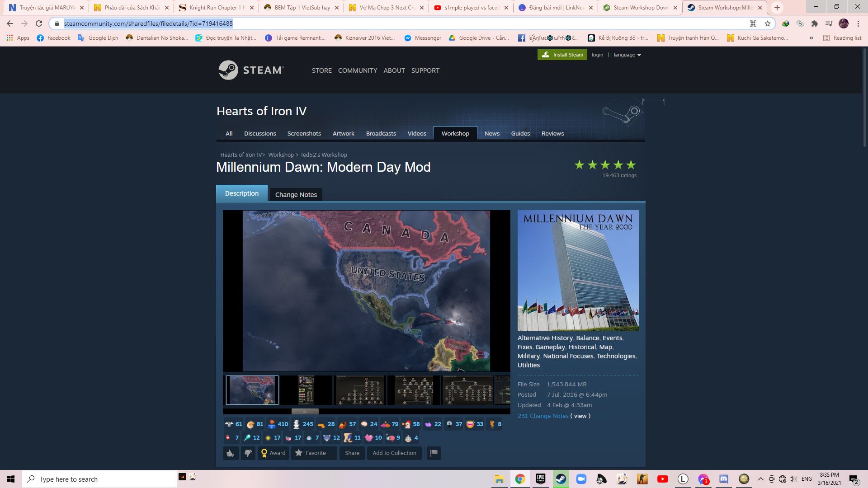Screen dimensions: 868x488
Task: Open the 231 Change Notes view link
Action: coord(580,416)
